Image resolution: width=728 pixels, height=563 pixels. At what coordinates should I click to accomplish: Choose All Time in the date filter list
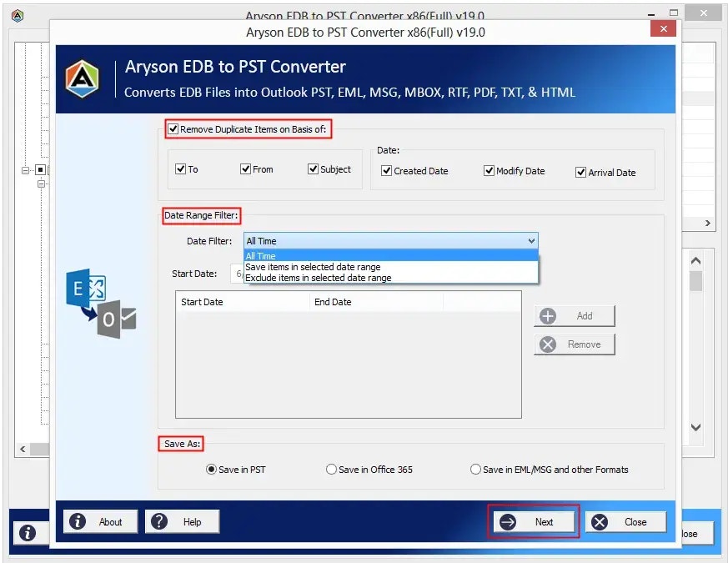click(x=391, y=256)
